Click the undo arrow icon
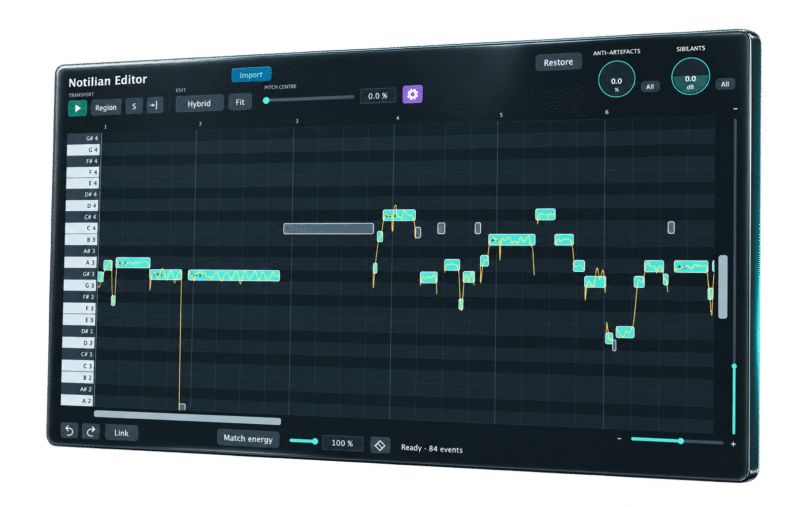800x507 pixels. coord(69,430)
